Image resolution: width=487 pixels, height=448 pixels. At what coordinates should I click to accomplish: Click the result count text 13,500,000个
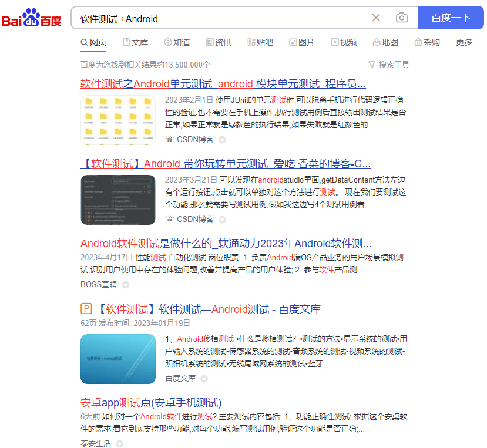point(187,65)
